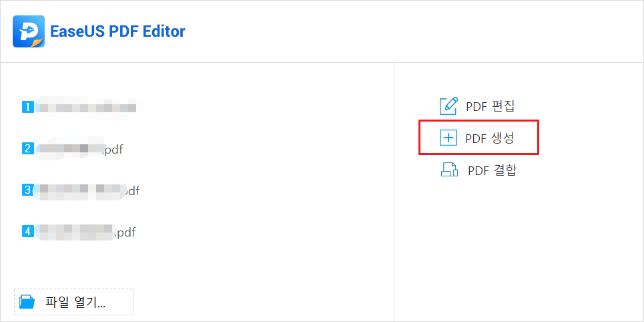Open the third recent file's blurred name

pyautogui.click(x=80, y=190)
